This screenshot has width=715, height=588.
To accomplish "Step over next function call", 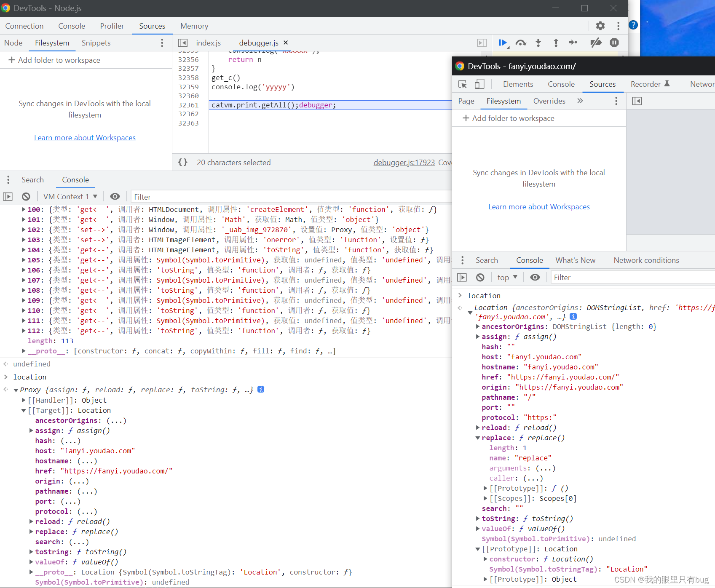I will [521, 43].
